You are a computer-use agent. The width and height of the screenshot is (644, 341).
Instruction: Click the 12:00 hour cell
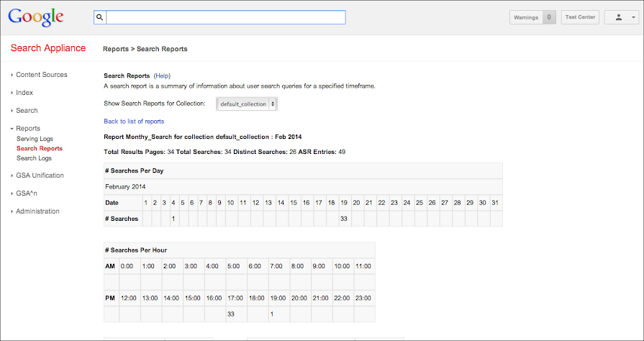(129, 299)
